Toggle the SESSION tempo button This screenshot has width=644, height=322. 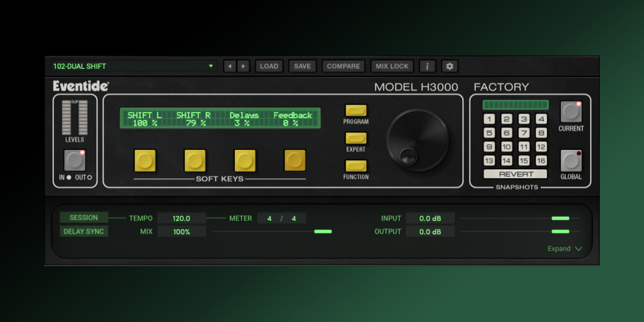coord(84,218)
